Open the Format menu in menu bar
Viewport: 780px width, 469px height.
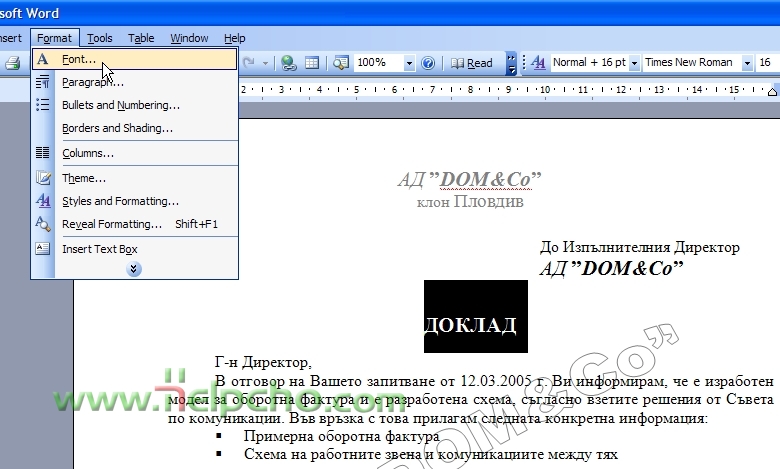54,38
